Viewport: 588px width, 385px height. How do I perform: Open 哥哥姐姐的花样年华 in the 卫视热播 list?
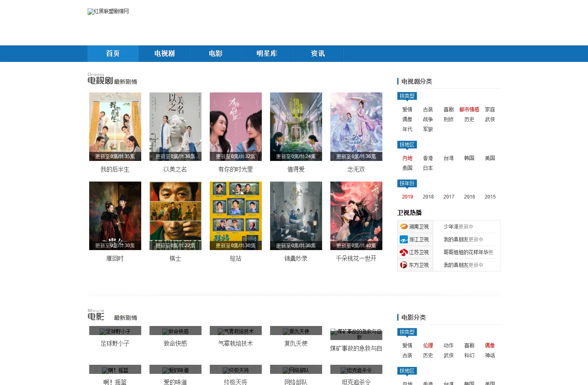(466, 252)
